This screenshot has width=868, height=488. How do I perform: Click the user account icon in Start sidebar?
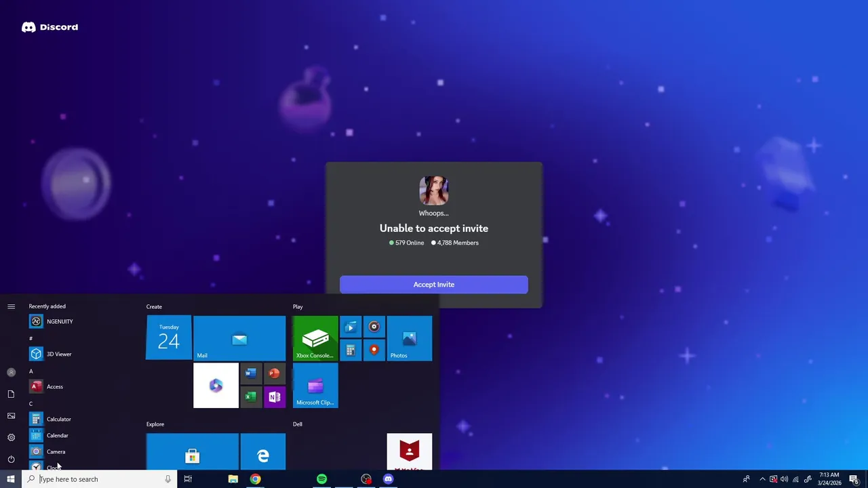(x=11, y=372)
